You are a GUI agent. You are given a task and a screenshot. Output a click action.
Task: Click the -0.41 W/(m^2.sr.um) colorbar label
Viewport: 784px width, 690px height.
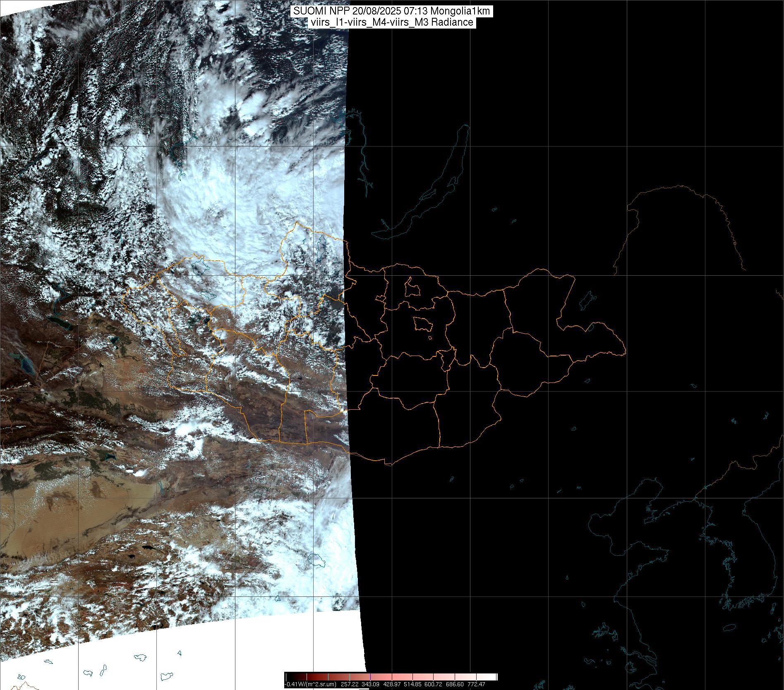pyautogui.click(x=310, y=684)
